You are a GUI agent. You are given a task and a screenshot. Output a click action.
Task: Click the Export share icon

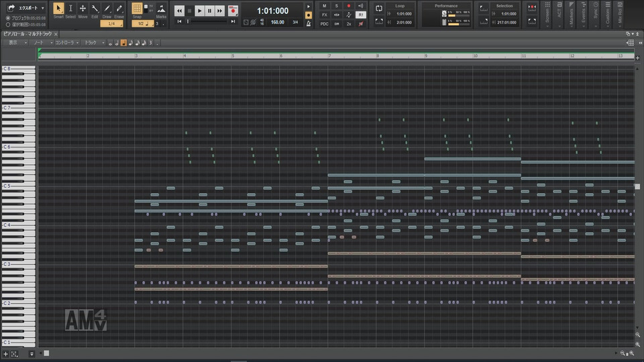coord(11,8)
